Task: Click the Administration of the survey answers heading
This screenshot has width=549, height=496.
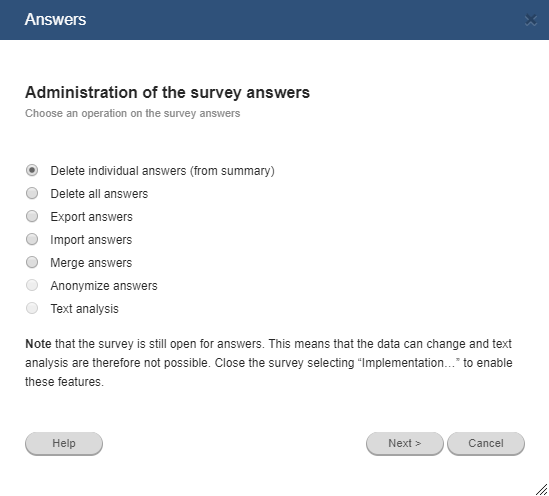Action: 167,93
